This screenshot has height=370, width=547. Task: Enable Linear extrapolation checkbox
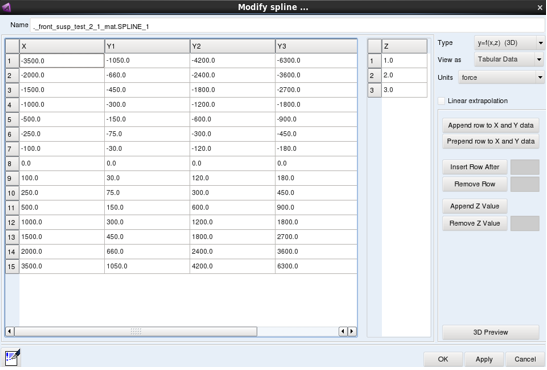pyautogui.click(x=441, y=101)
